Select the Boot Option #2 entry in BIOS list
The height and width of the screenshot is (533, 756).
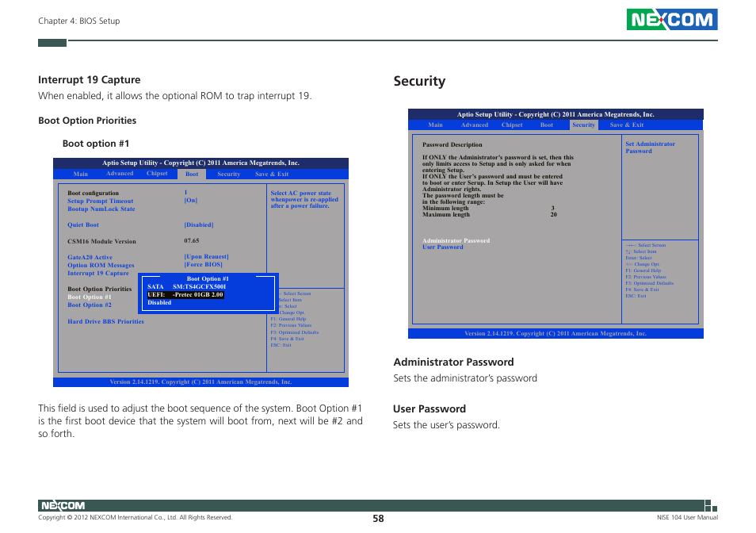coord(90,305)
